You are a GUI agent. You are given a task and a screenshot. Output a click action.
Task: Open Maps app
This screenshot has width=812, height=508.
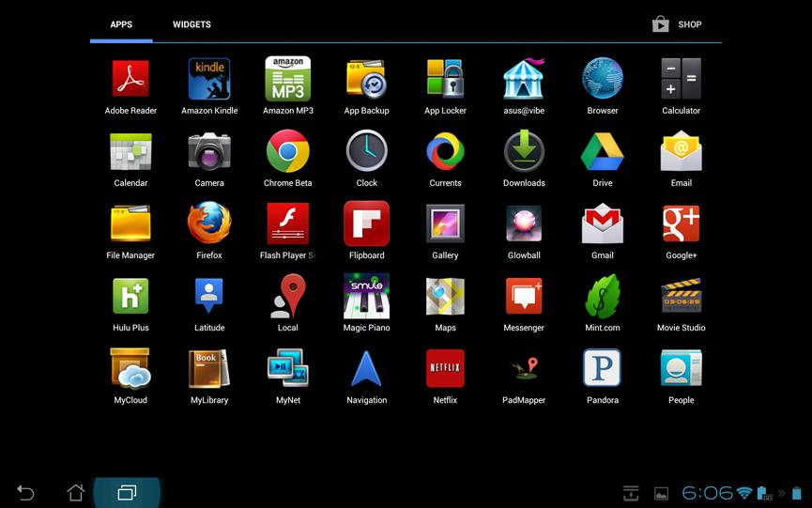445,296
